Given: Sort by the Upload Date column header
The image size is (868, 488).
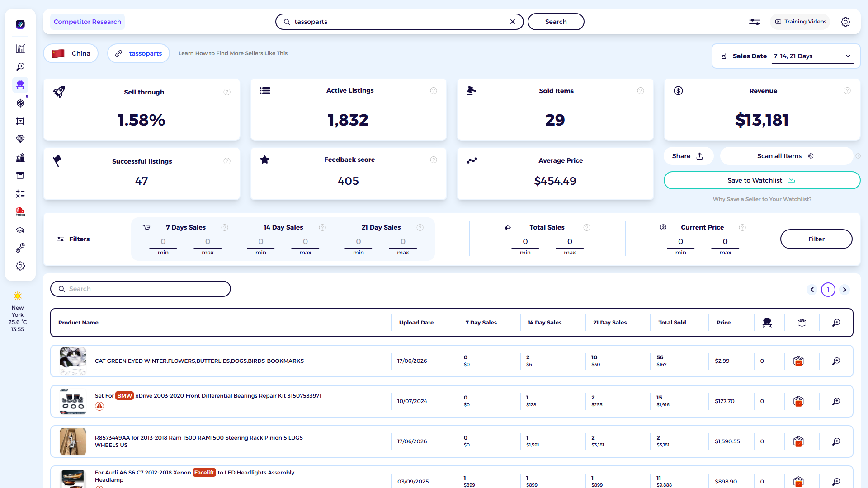Looking at the screenshot, I should point(416,323).
